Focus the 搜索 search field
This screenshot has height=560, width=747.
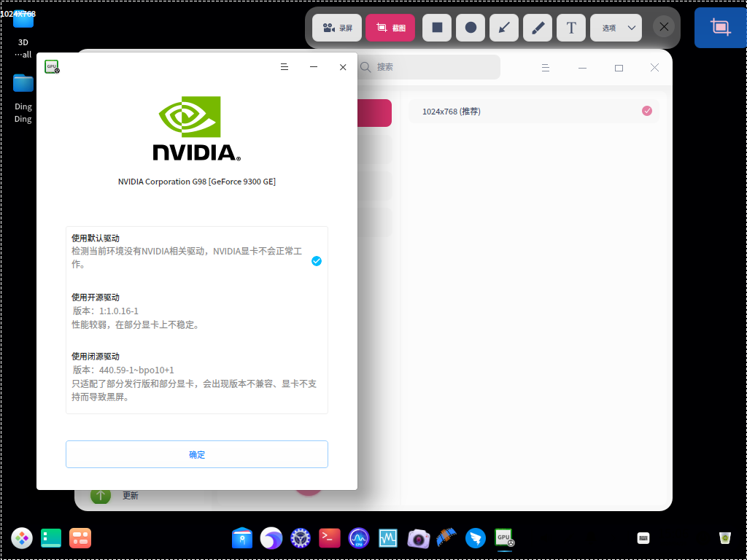click(426, 67)
